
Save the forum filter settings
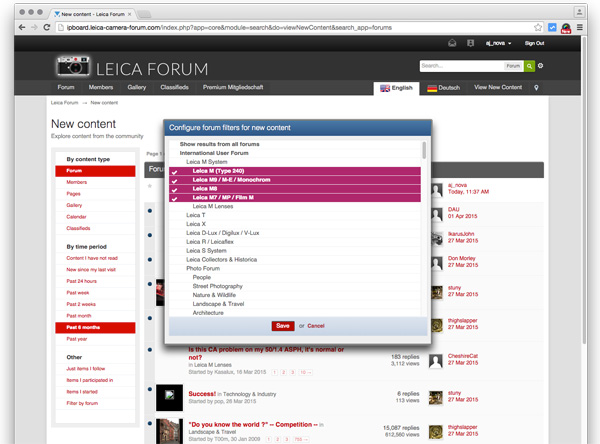283,325
